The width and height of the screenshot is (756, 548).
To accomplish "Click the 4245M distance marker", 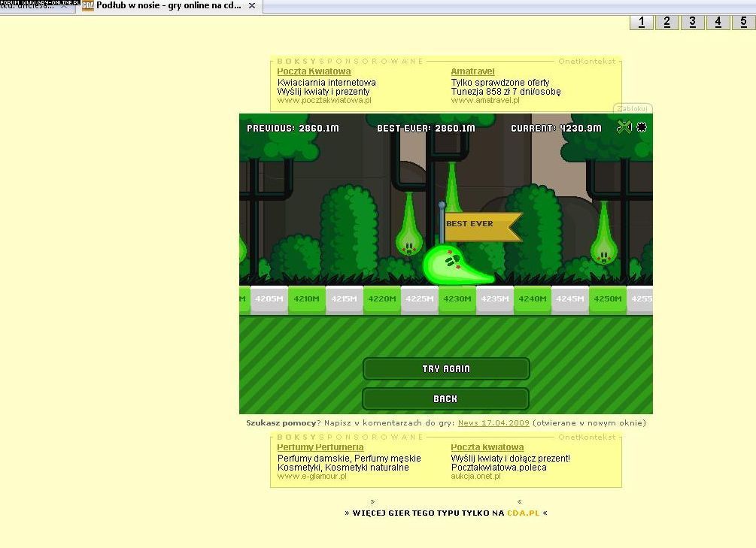I will pos(570,300).
